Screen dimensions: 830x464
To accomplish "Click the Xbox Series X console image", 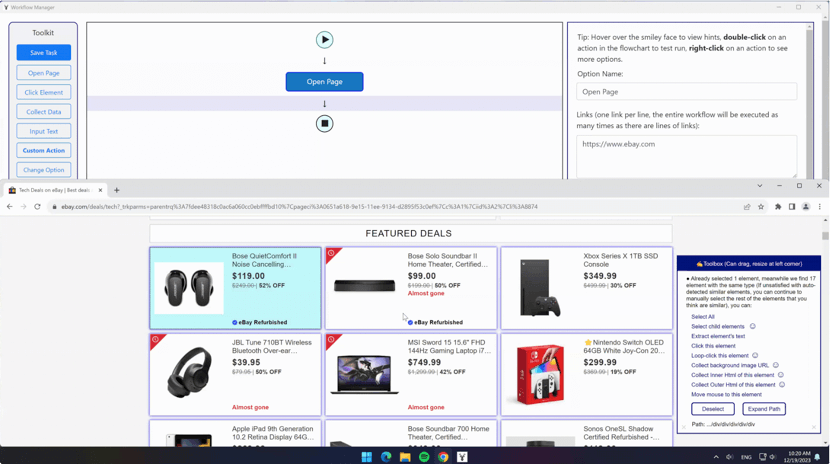I will pyautogui.click(x=540, y=288).
